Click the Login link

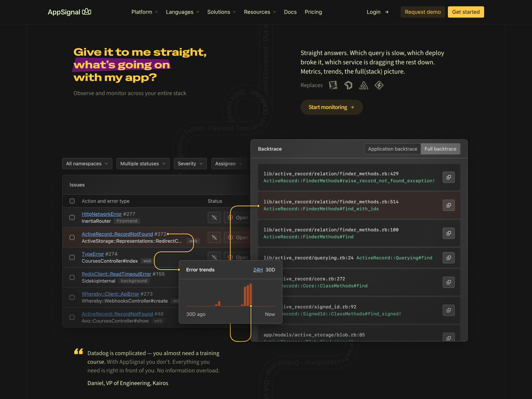pyautogui.click(x=373, y=12)
